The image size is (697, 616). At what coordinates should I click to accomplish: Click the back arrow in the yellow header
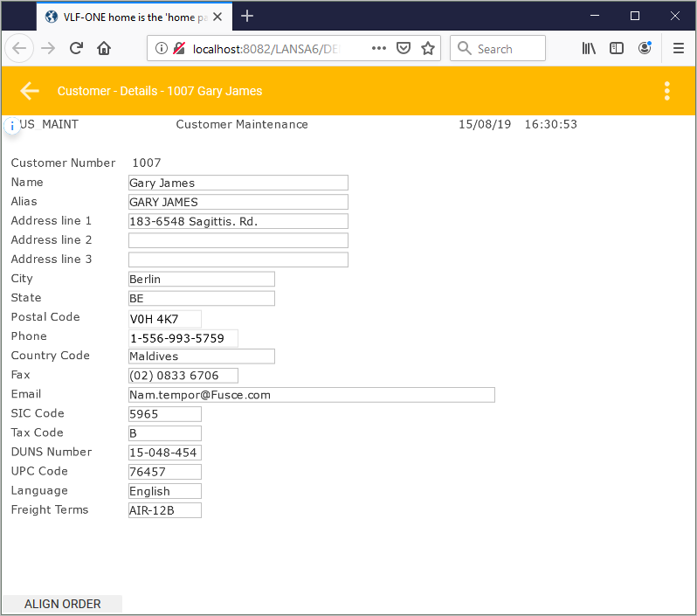click(x=30, y=91)
